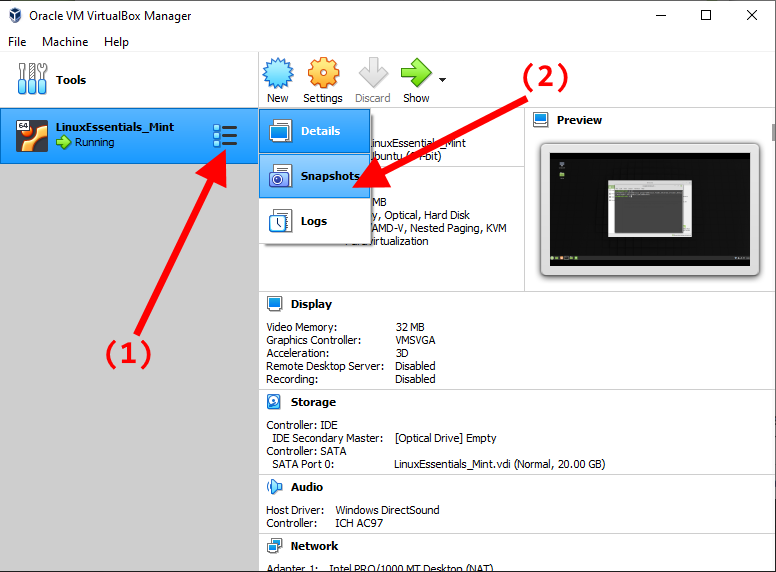The image size is (776, 572).
Task: Click the Preview section header
Action: point(579,120)
